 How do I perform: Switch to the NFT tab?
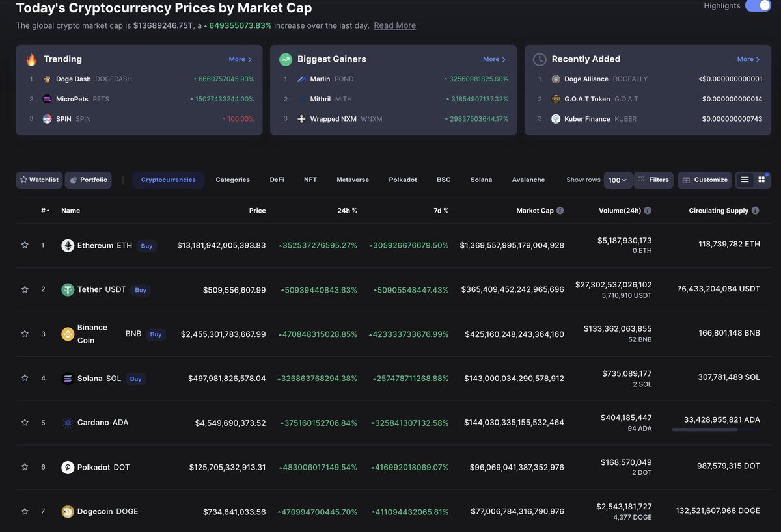pos(310,180)
